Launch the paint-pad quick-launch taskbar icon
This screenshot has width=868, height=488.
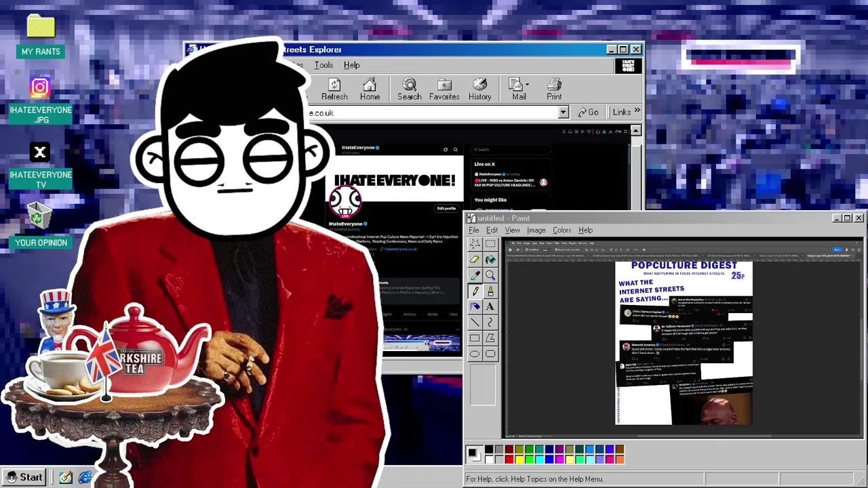tap(65, 477)
